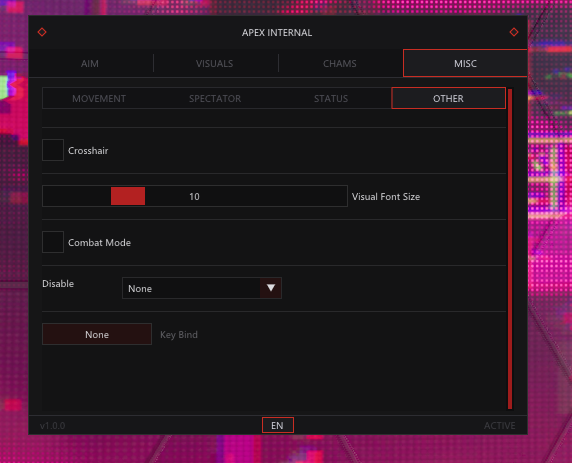Select the CHAMS tab
Viewport: 572px width, 463px height.
[340, 63]
